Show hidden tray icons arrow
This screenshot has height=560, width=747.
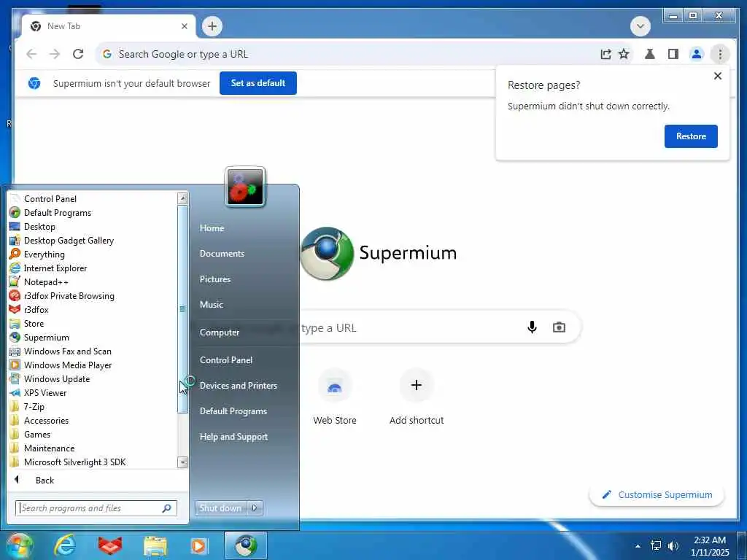click(x=638, y=546)
